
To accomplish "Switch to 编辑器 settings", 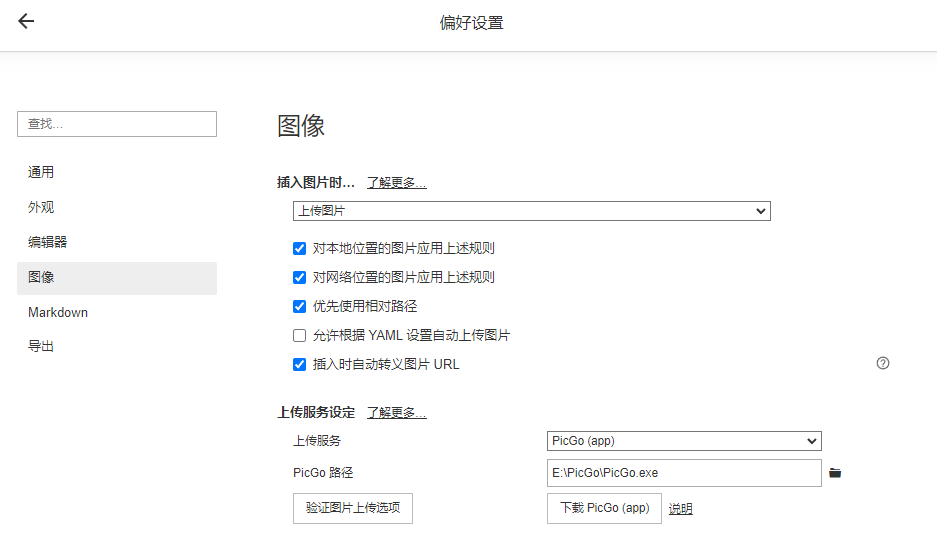I will 117,242.
